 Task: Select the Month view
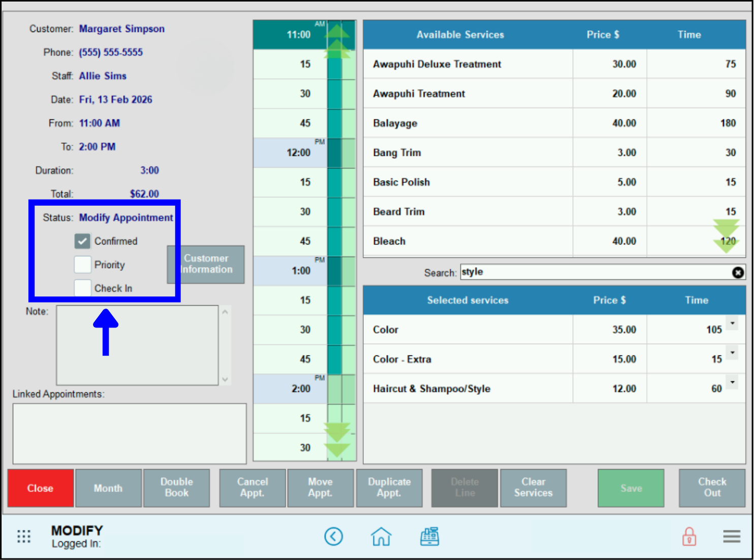pos(108,488)
